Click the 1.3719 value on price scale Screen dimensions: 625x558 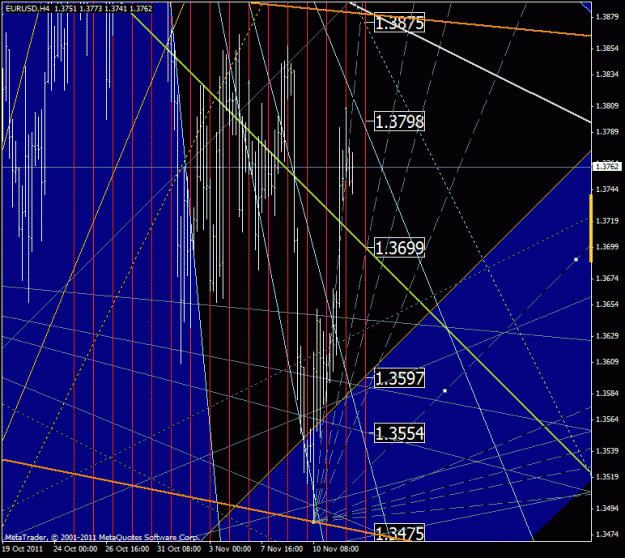607,220
